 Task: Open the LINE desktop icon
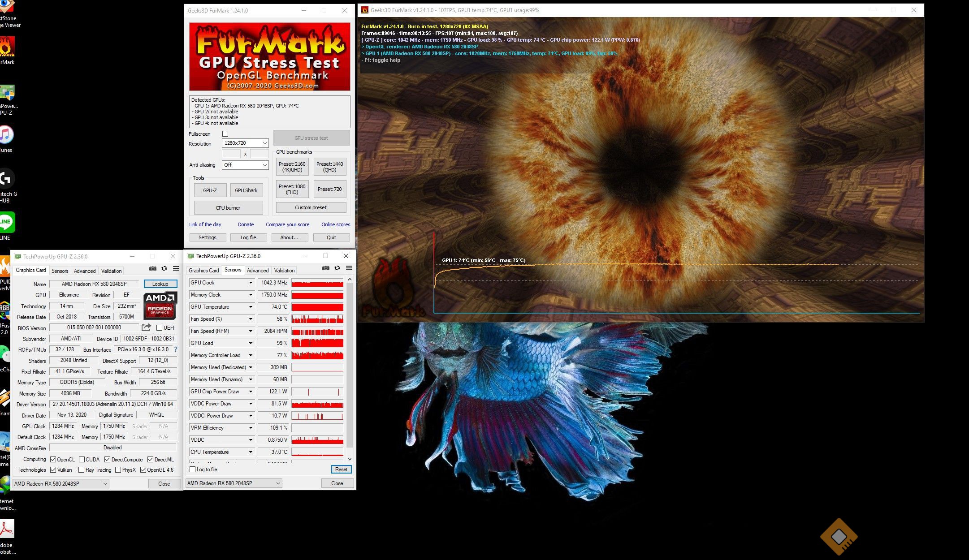click(6, 222)
